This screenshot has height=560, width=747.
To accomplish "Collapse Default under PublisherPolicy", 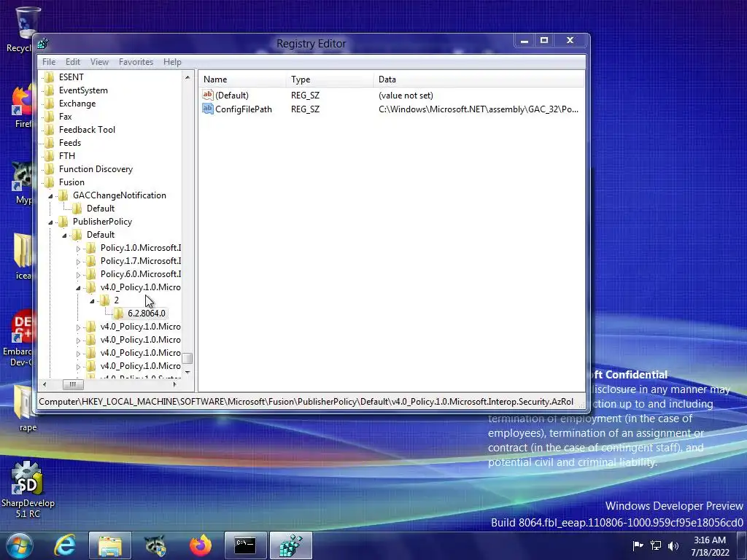I will (65, 236).
